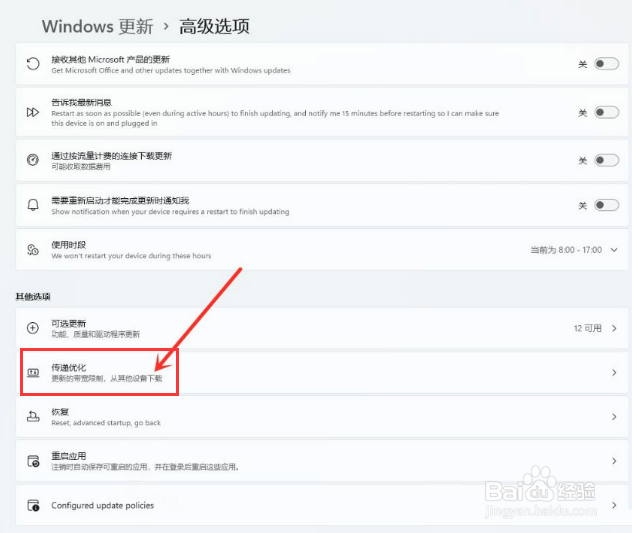This screenshot has height=533, width=632.
Task: Click the 通过按流量计费的连接下载更新 title
Action: click(x=112, y=156)
